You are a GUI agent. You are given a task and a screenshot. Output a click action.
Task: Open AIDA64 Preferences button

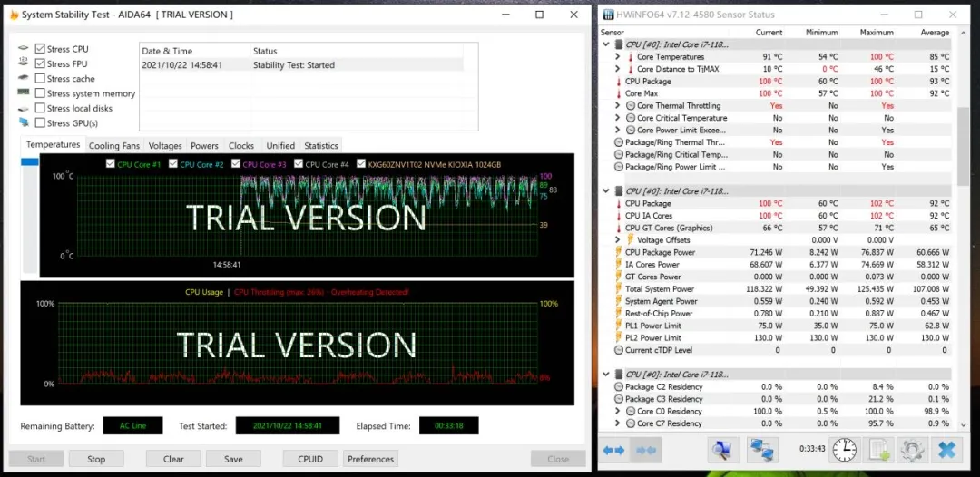pos(370,459)
